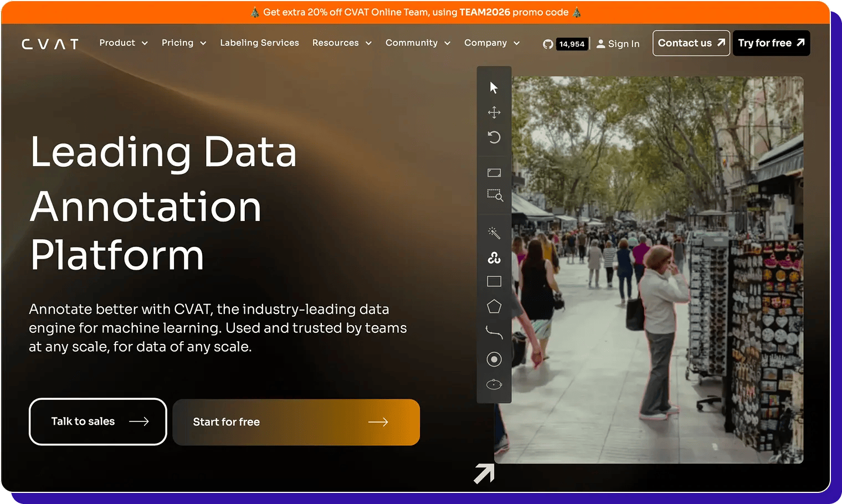Expand the Product dropdown chevron

(145, 43)
